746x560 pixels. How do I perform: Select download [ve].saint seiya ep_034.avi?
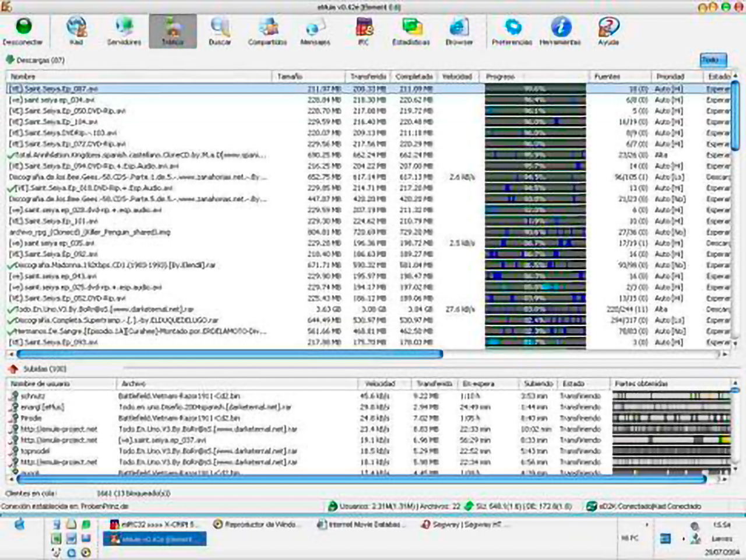tap(368, 100)
